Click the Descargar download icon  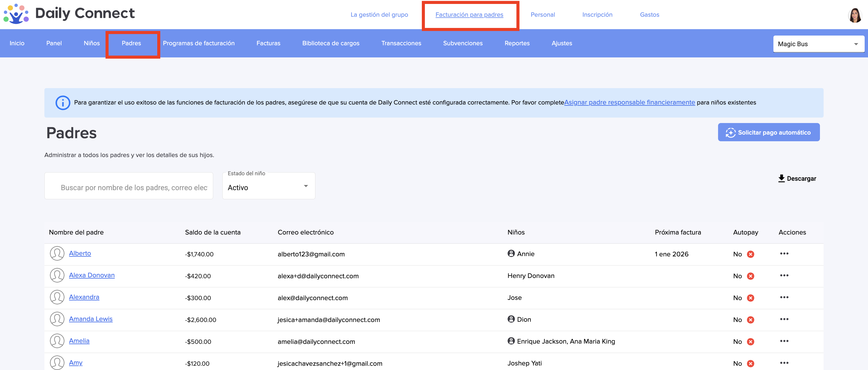781,178
